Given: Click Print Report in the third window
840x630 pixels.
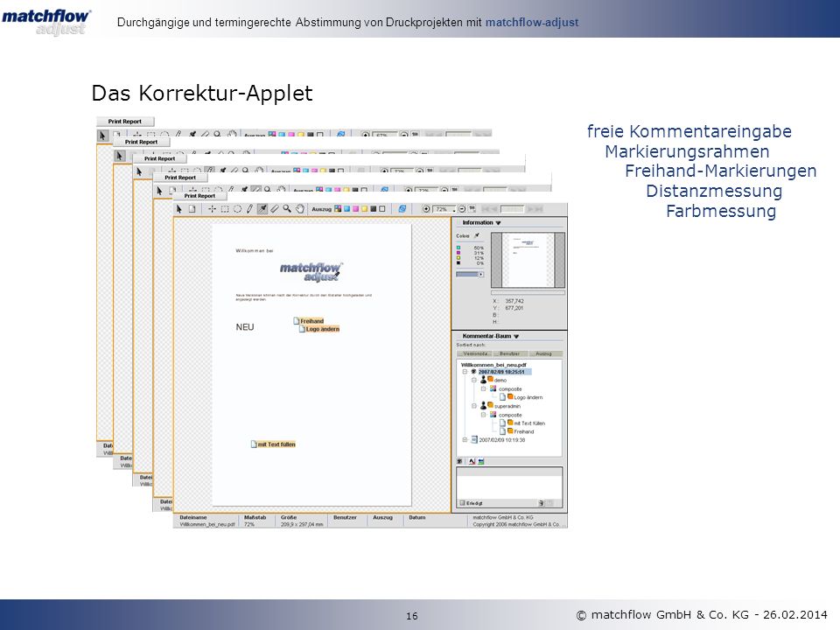Looking at the screenshot, I should (x=159, y=158).
